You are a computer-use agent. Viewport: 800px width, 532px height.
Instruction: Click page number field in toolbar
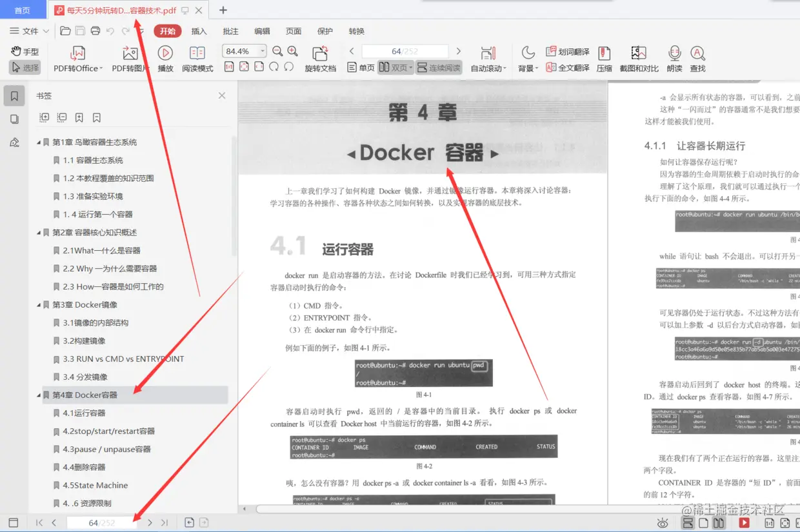[405, 52]
